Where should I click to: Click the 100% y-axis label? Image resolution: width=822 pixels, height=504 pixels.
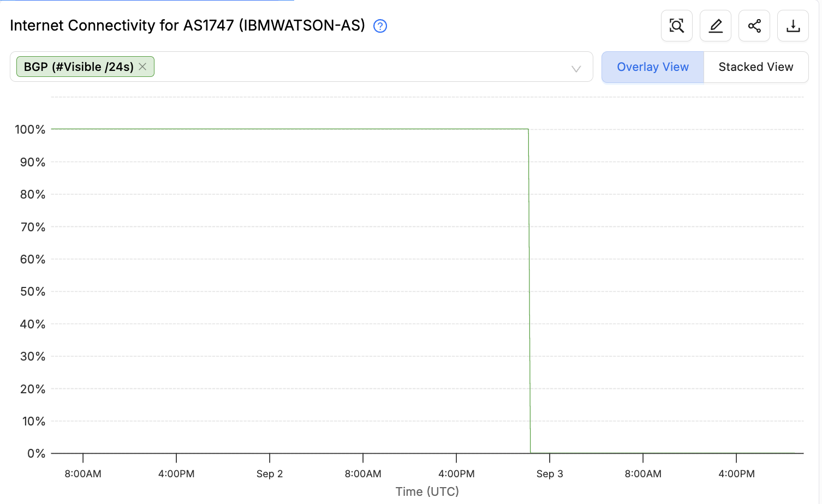(30, 129)
